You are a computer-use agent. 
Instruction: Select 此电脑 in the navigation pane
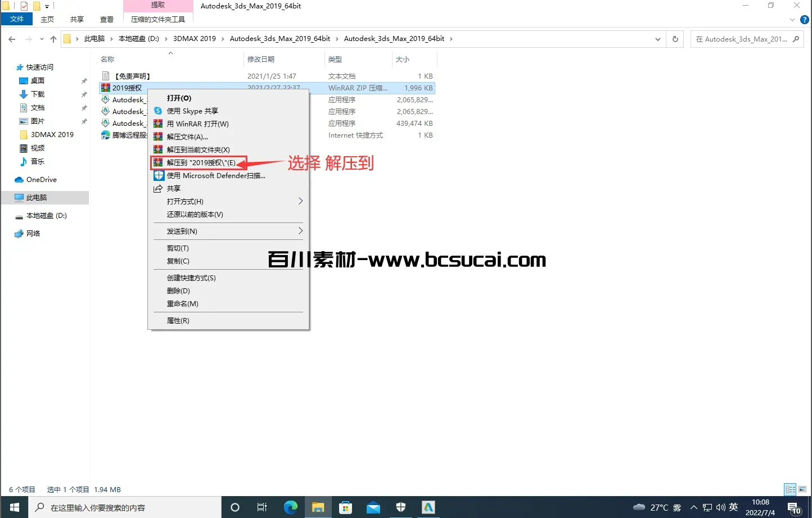[x=37, y=197]
